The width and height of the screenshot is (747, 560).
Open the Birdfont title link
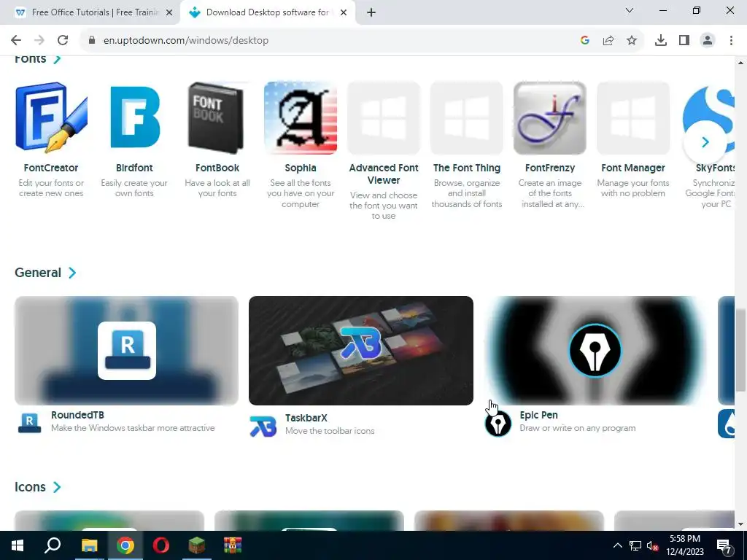(x=134, y=168)
